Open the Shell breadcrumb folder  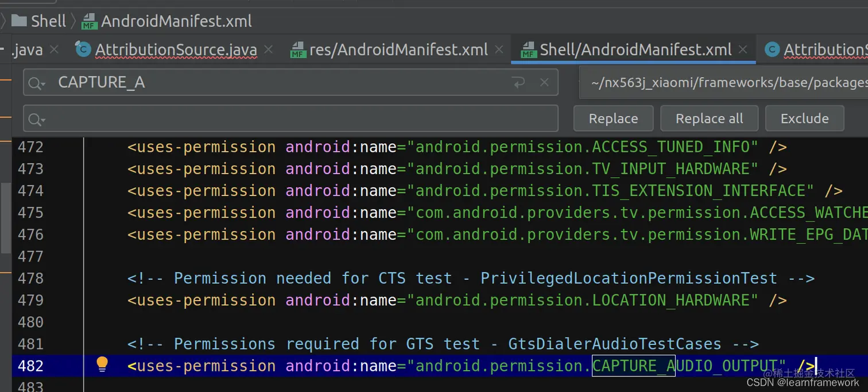[38, 21]
